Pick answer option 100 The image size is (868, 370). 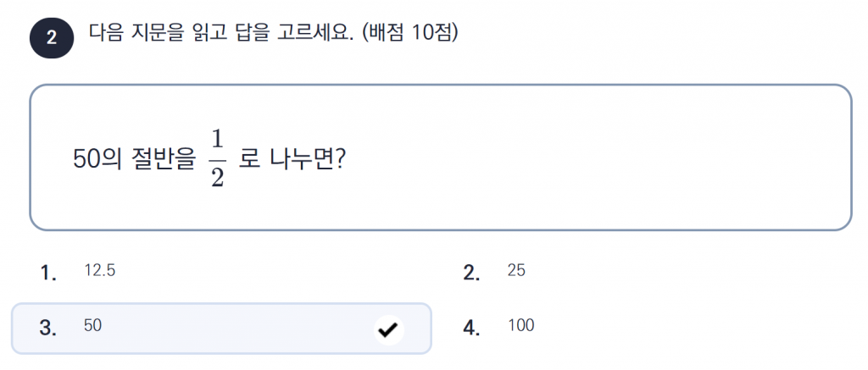(520, 325)
